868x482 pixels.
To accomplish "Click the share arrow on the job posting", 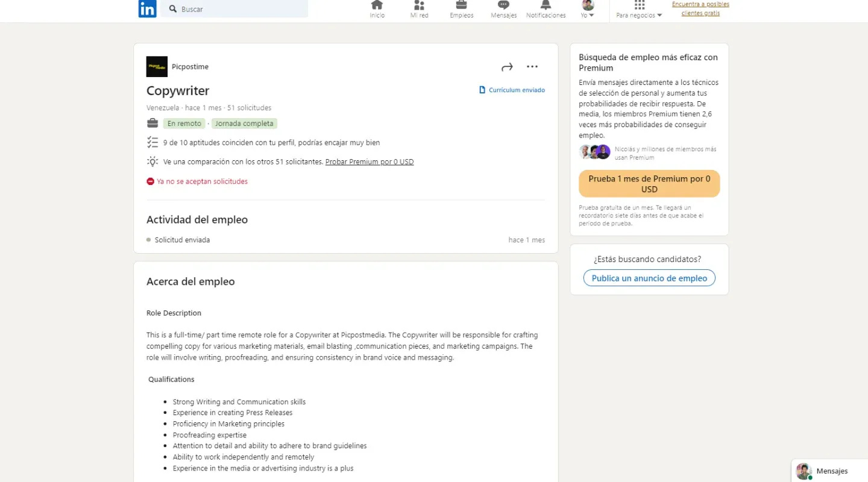I will [x=507, y=66].
